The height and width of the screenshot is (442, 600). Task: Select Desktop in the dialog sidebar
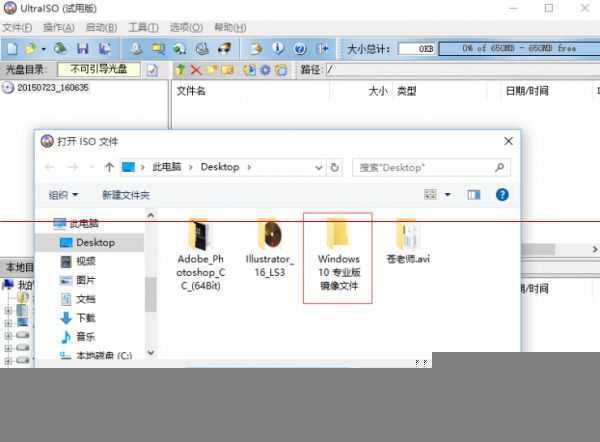tap(88, 243)
